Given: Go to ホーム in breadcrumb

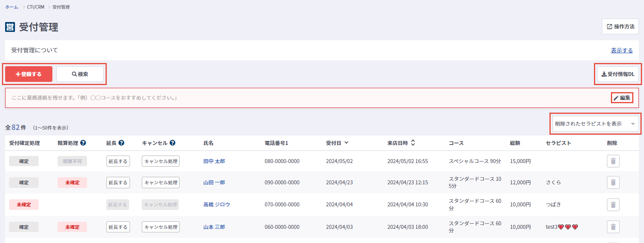Looking at the screenshot, I should click(x=11, y=7).
